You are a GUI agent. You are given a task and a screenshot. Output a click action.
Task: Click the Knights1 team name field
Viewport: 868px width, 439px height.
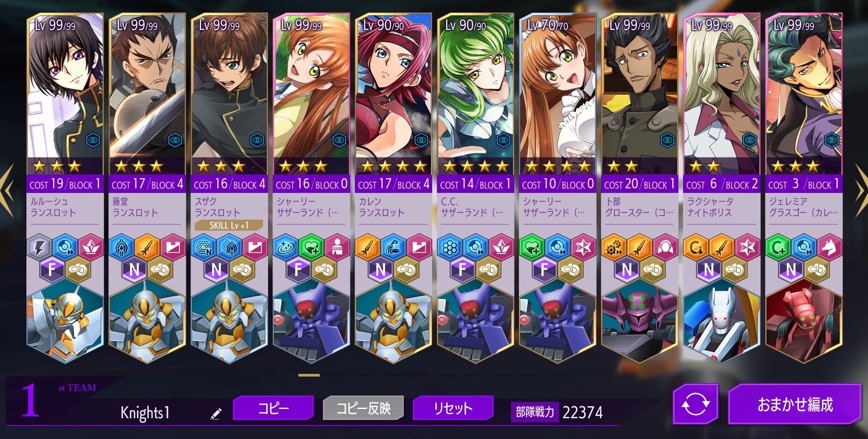145,413
